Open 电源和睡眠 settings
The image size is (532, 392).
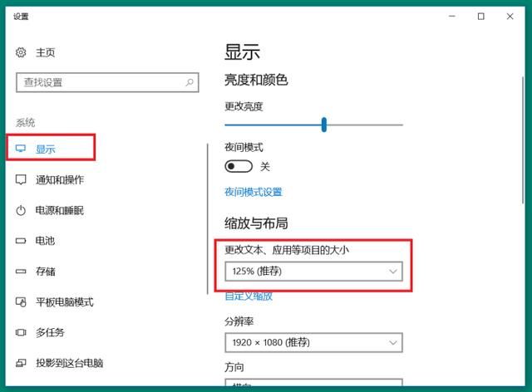click(x=60, y=210)
